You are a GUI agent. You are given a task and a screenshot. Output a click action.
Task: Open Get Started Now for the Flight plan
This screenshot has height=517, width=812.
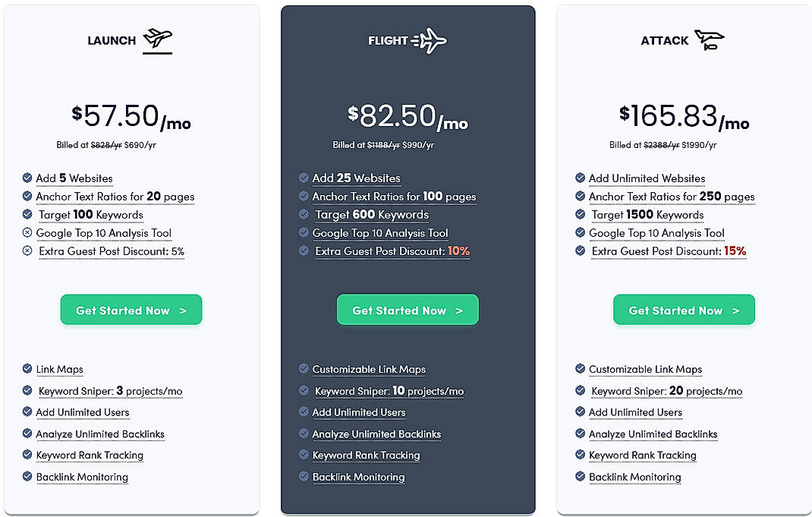408,310
